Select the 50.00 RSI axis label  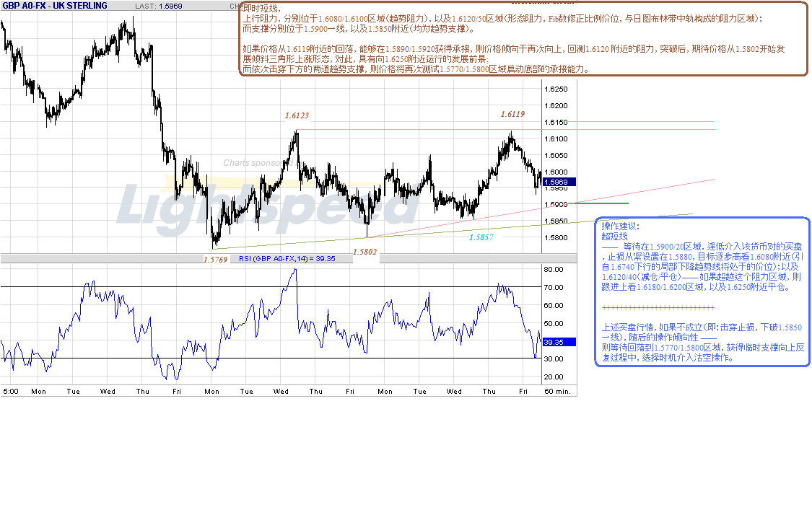[x=554, y=324]
